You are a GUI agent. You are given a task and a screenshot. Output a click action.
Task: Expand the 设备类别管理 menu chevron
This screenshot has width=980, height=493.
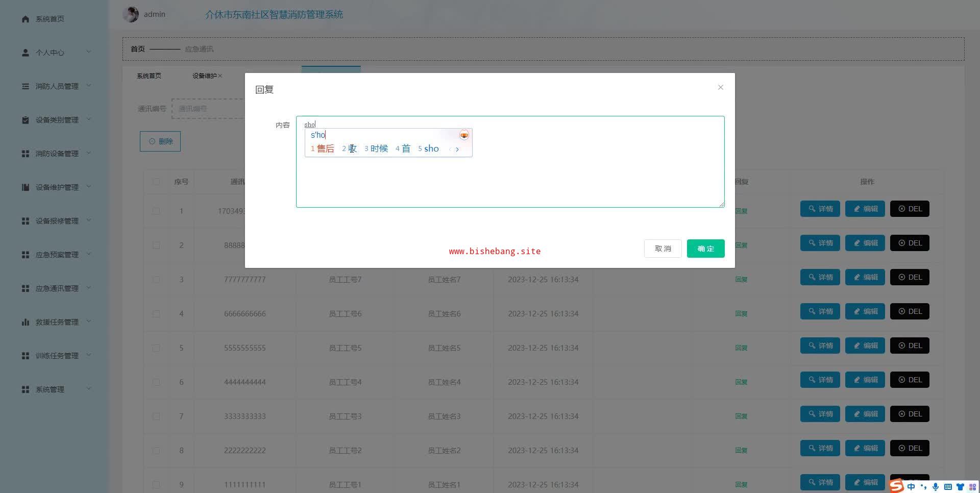(x=89, y=119)
